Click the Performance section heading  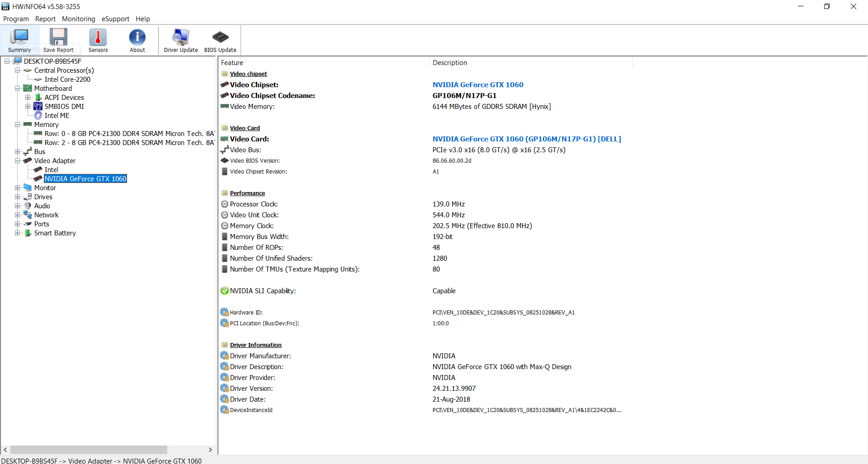click(247, 193)
